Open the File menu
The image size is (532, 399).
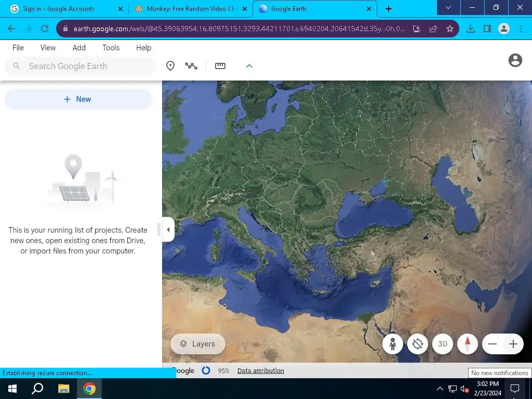point(18,48)
